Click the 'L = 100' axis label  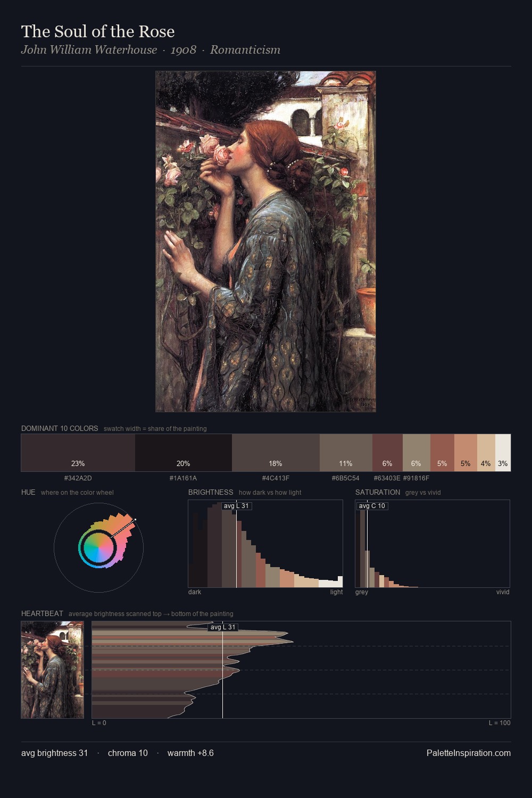click(500, 723)
